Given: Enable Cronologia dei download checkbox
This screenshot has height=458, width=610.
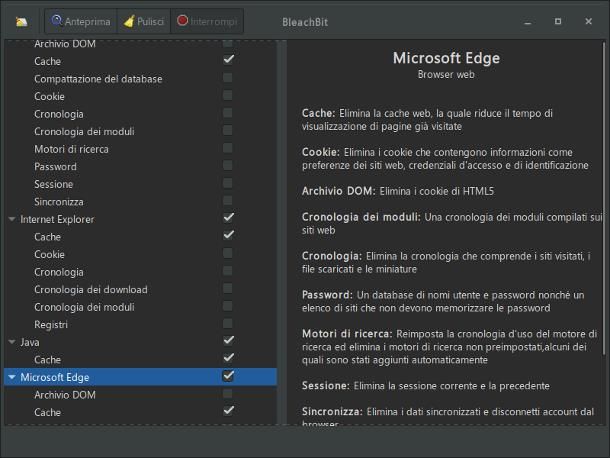Looking at the screenshot, I should point(228,288).
